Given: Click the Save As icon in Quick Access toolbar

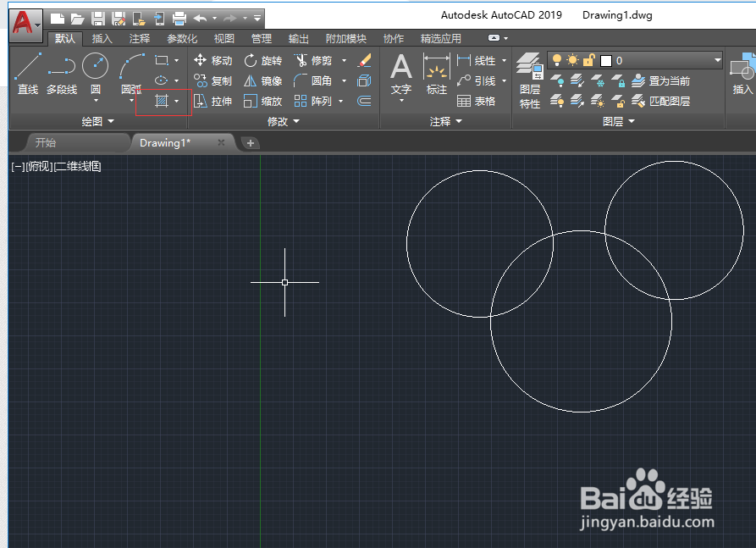Looking at the screenshot, I should [x=119, y=19].
